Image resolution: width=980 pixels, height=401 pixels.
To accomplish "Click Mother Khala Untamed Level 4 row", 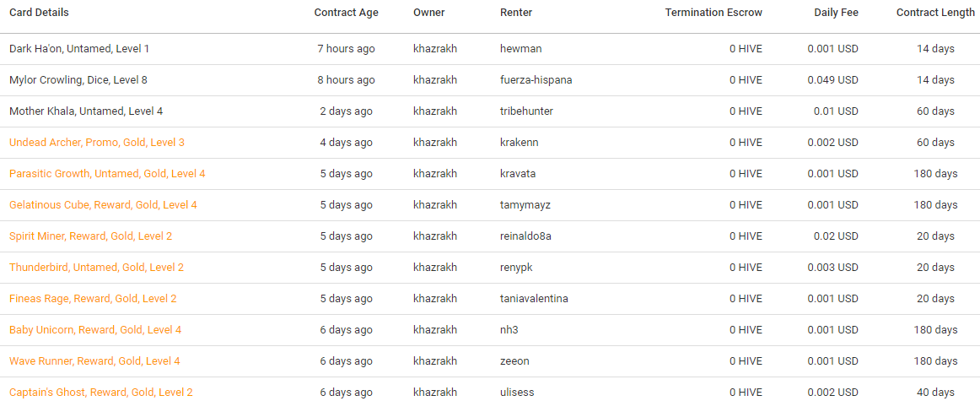I will pyautogui.click(x=490, y=111).
